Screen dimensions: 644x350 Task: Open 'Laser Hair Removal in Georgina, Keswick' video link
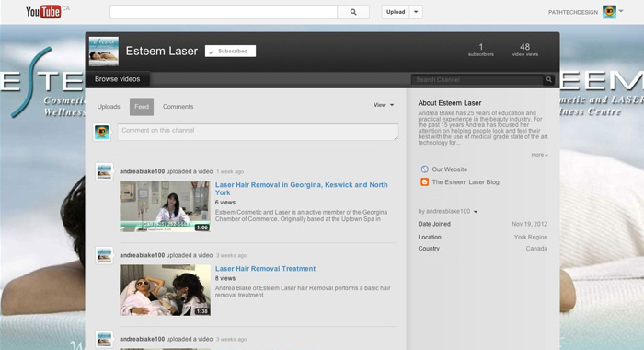click(x=302, y=189)
